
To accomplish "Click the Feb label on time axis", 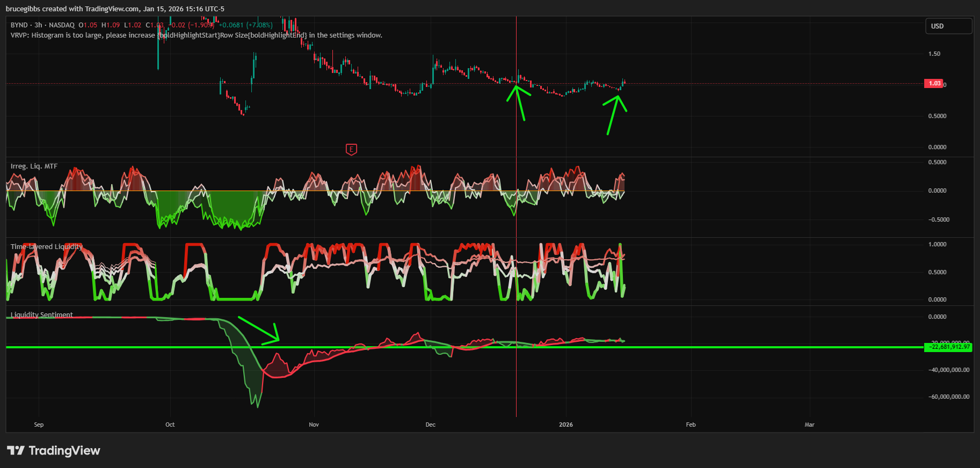I will pos(691,425).
